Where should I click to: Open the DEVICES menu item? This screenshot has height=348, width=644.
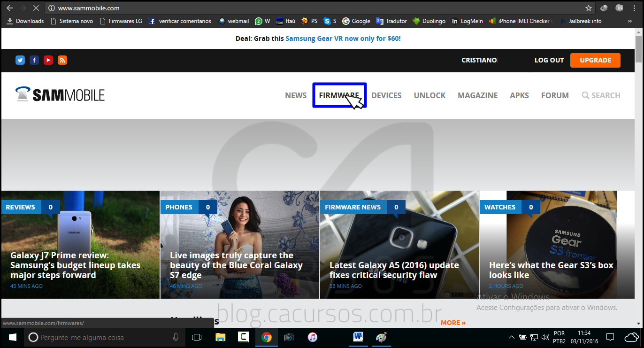point(386,95)
